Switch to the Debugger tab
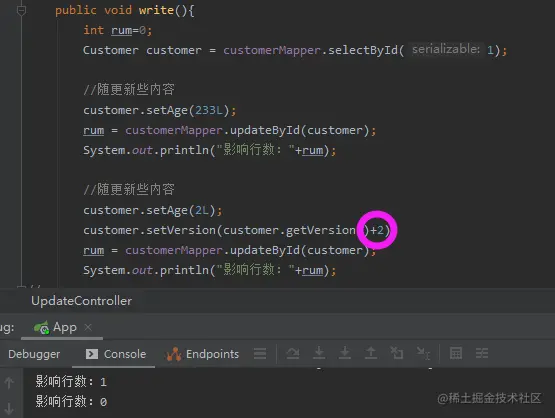Viewport: 555px width, 418px height. point(34,354)
